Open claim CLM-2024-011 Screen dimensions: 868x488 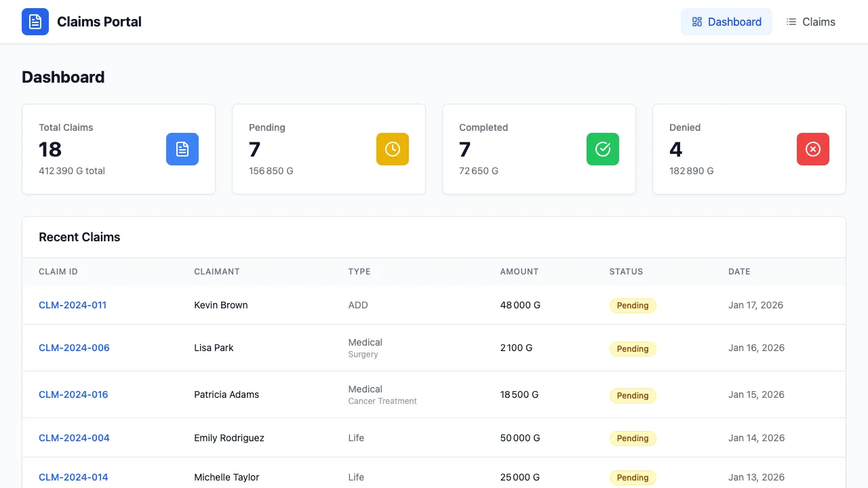73,305
